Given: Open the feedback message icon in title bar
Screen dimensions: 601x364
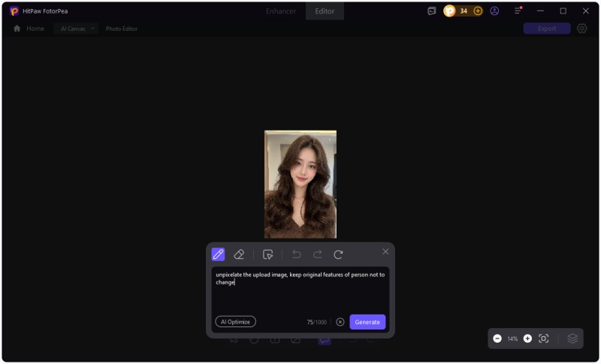Looking at the screenshot, I should [x=431, y=11].
